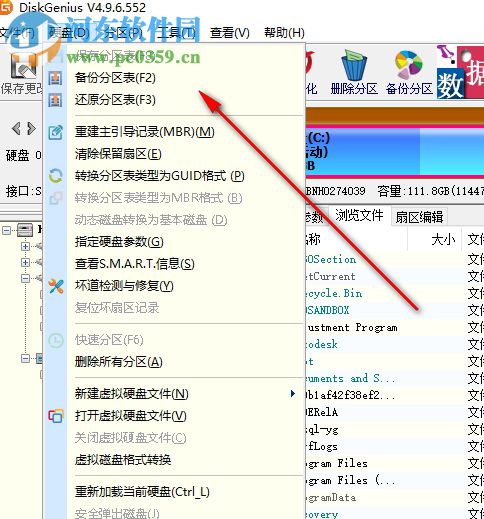484x519 pixels.
Task: Select the 'ustment Program' folder row
Action: point(395,328)
